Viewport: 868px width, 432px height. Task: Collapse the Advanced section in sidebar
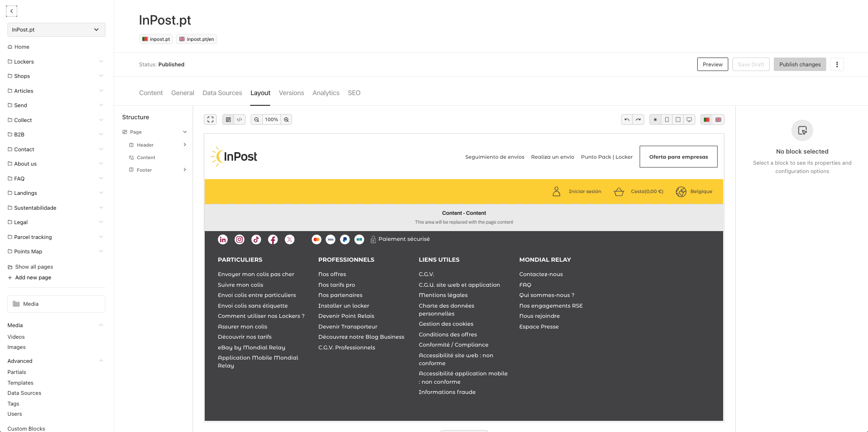pos(101,361)
